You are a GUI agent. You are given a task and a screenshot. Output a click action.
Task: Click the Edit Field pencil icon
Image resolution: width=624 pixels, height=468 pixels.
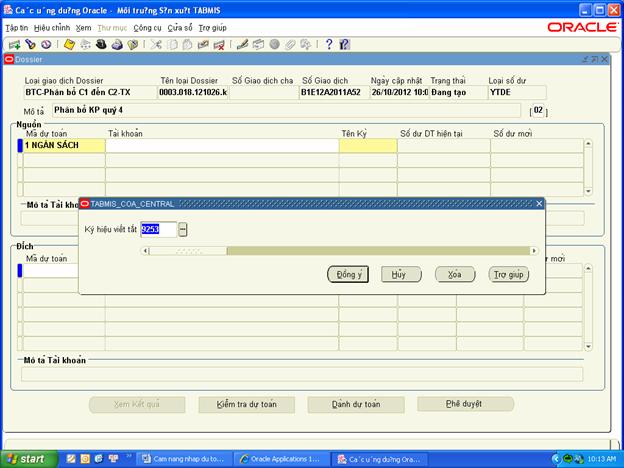(242, 44)
